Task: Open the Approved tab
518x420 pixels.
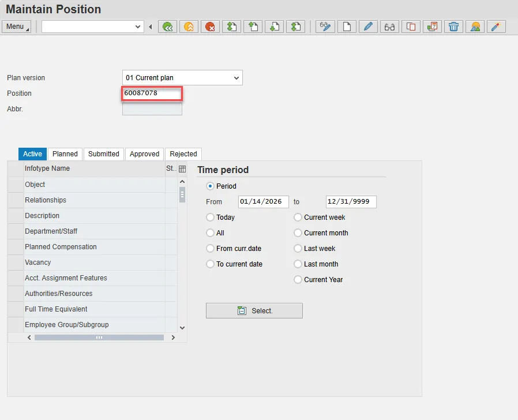Action: [144, 154]
